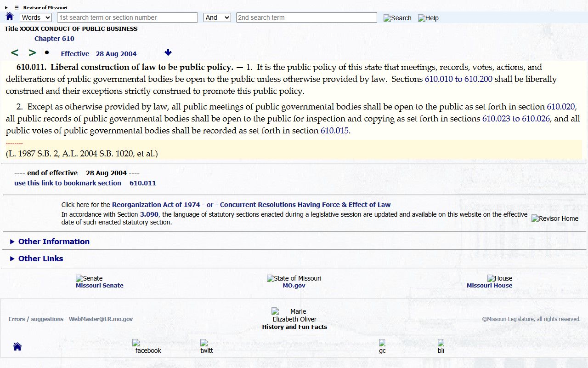Click the State of Missouri image
Screen dimensions: 588x368
(x=294, y=278)
